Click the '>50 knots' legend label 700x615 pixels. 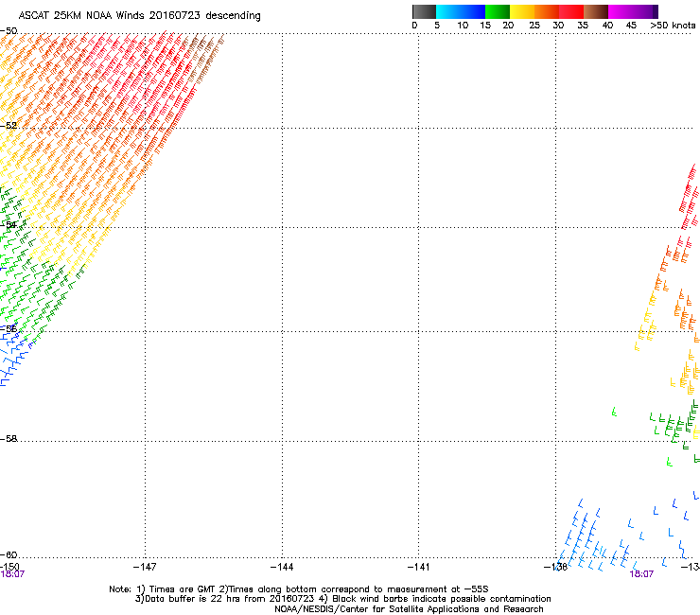[673, 26]
